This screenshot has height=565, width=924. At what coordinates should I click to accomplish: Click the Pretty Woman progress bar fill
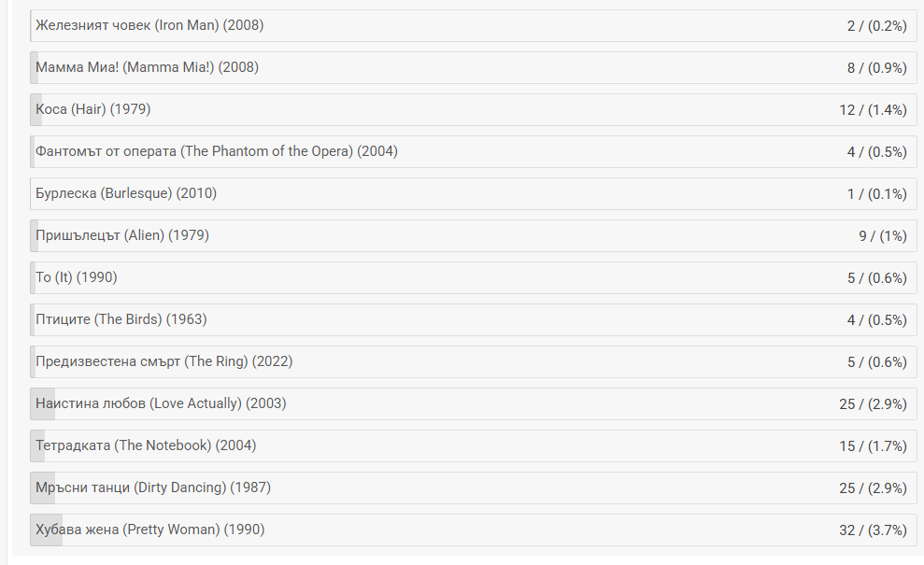coord(47,530)
